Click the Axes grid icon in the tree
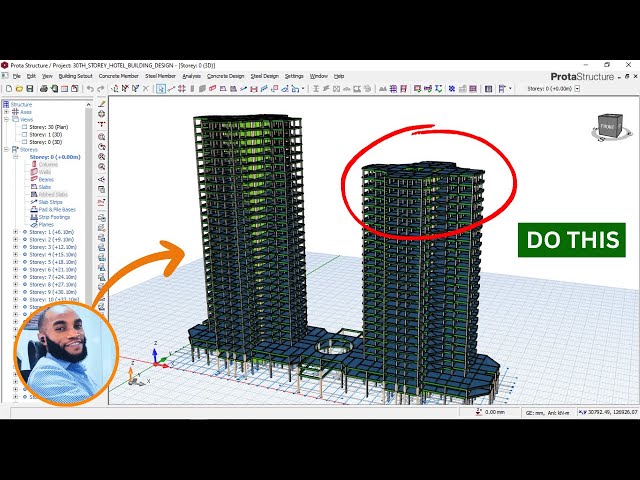 click(x=15, y=112)
